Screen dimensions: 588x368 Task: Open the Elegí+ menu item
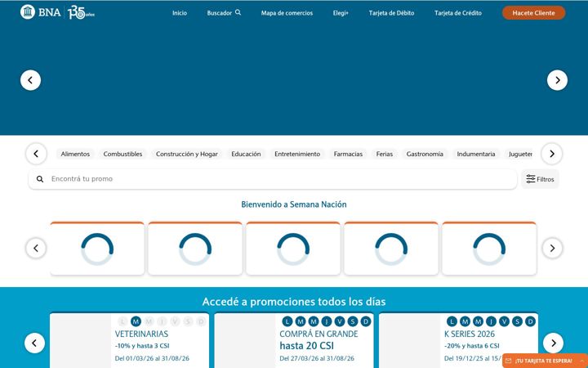(x=341, y=13)
